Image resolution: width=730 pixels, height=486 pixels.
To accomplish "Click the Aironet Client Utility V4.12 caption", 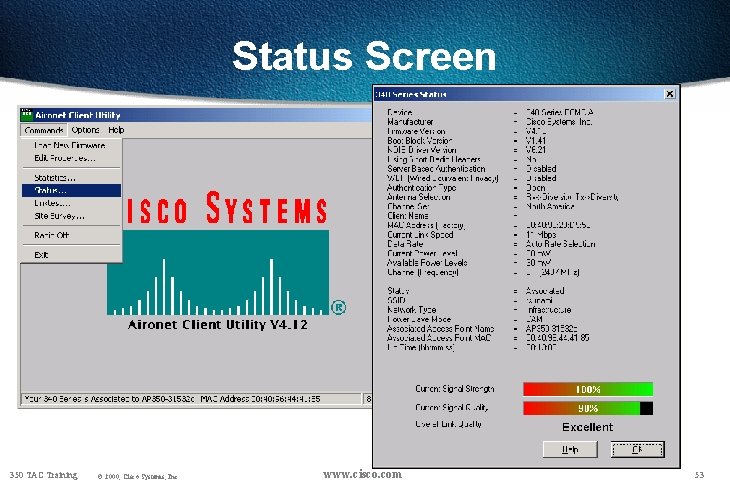I will (217, 324).
